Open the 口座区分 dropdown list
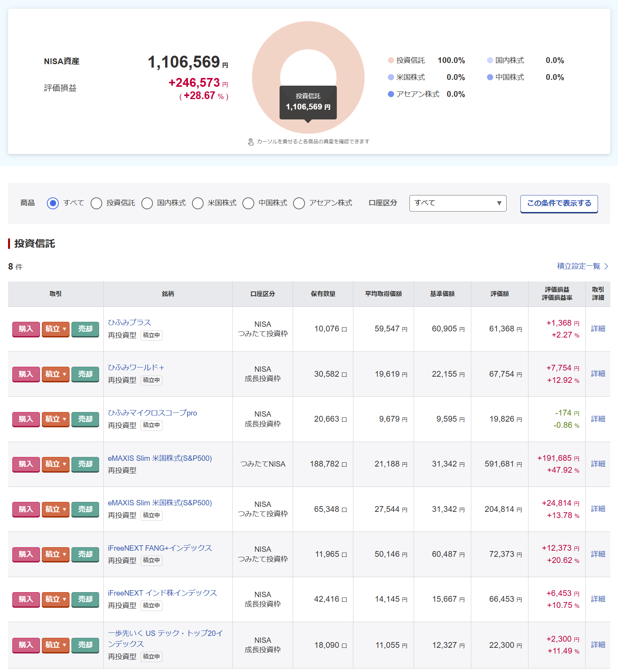Screen dimensions: 618x672 click(x=457, y=203)
